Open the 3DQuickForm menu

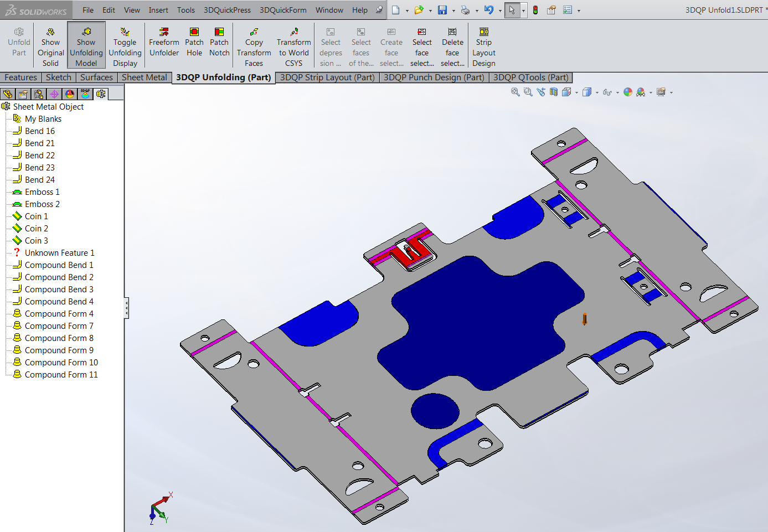coord(283,10)
